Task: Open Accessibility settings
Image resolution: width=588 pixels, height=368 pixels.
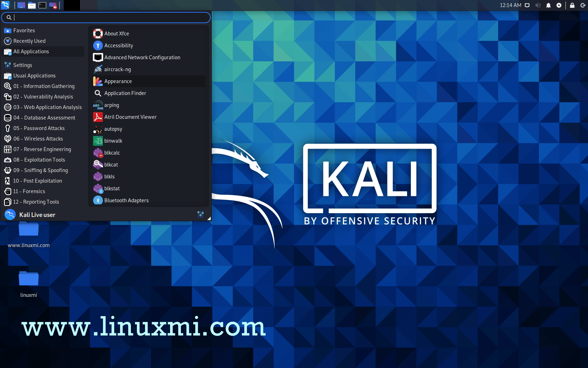Action: [148, 46]
